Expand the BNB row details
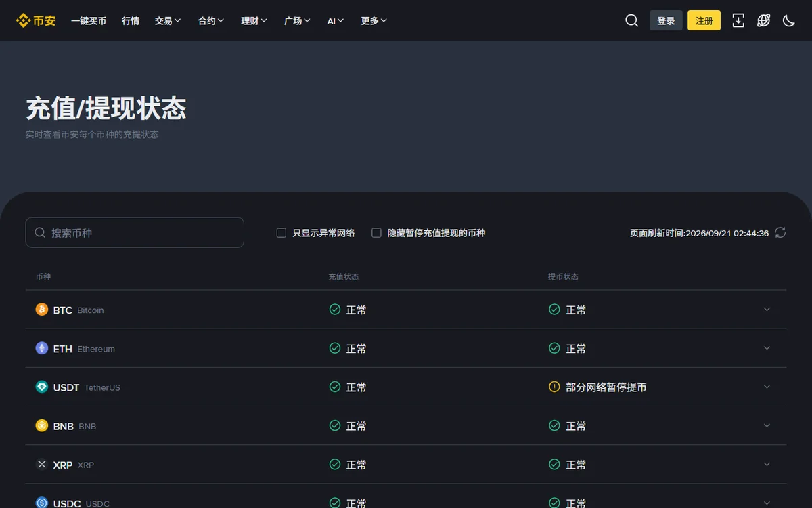Screen dimensions: 812x508 767,425
